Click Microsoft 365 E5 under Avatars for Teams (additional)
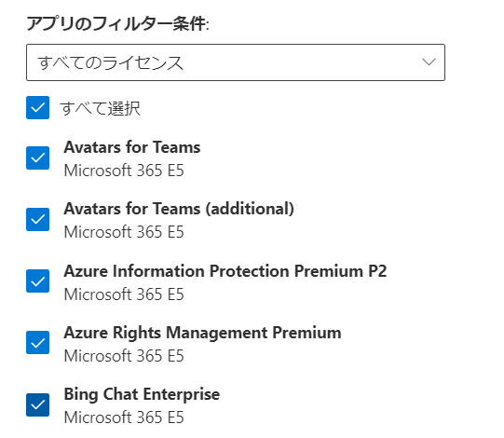The height and width of the screenshot is (438, 504). [x=124, y=232]
